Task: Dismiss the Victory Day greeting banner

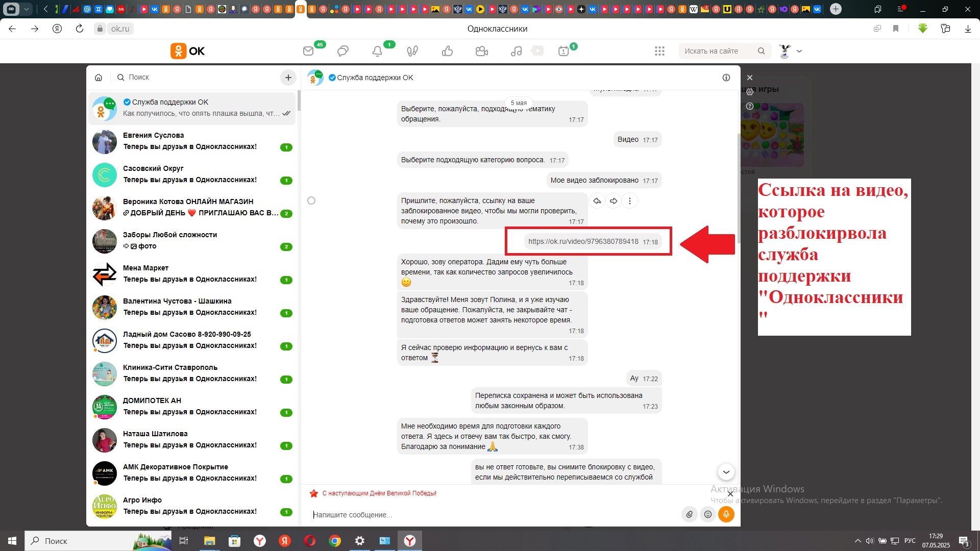Action: pyautogui.click(x=730, y=494)
